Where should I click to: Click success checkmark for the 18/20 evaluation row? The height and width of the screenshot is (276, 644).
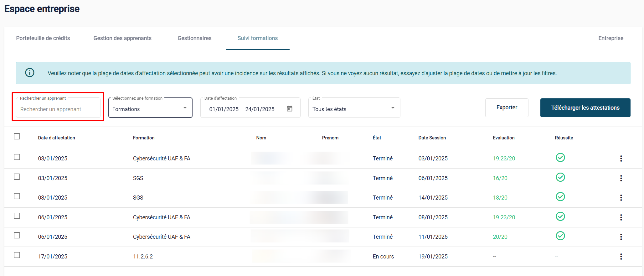tap(560, 197)
